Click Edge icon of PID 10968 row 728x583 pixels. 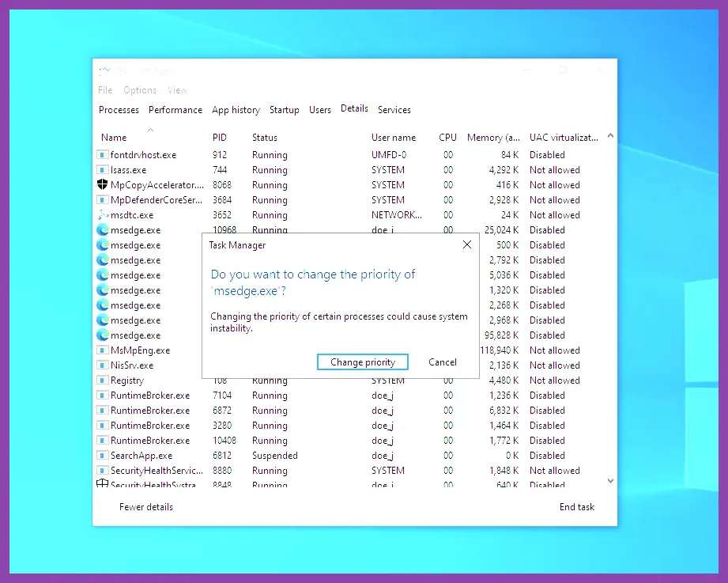click(x=102, y=230)
